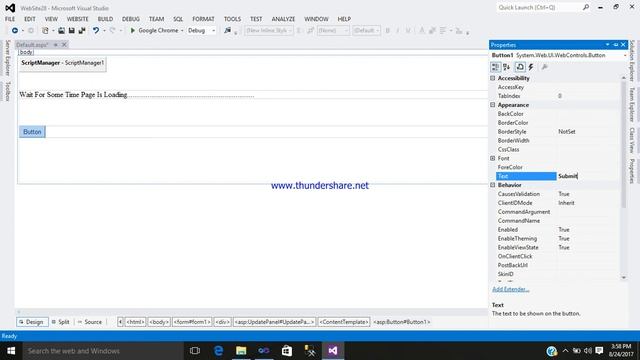Open the FILE menu
Viewport: 640px width, 360px height.
point(10,19)
